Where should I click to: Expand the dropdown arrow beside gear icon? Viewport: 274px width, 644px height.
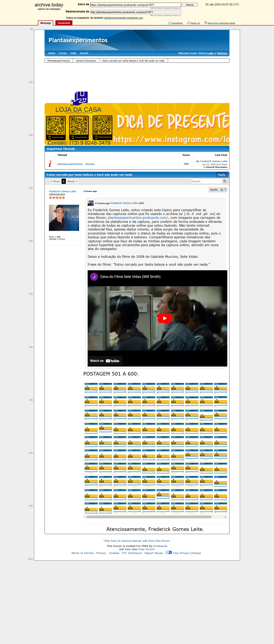[x=226, y=189]
